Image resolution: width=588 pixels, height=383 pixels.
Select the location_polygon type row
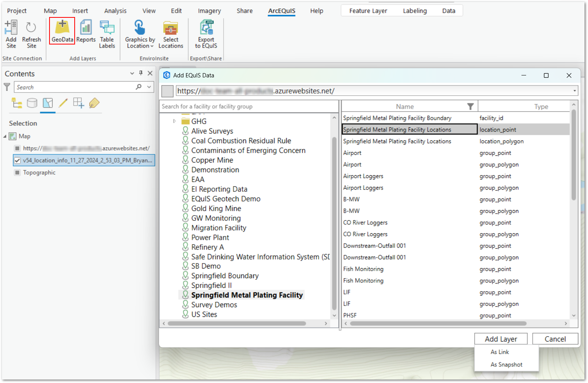(456, 141)
